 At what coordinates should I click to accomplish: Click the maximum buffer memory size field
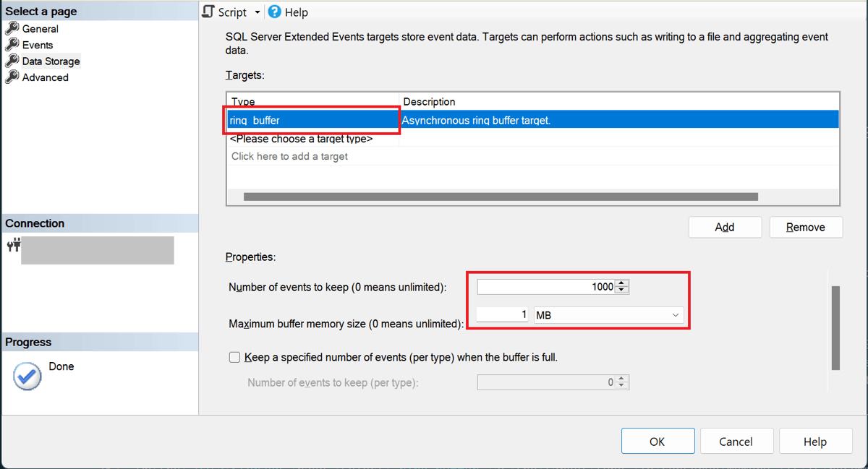point(503,315)
